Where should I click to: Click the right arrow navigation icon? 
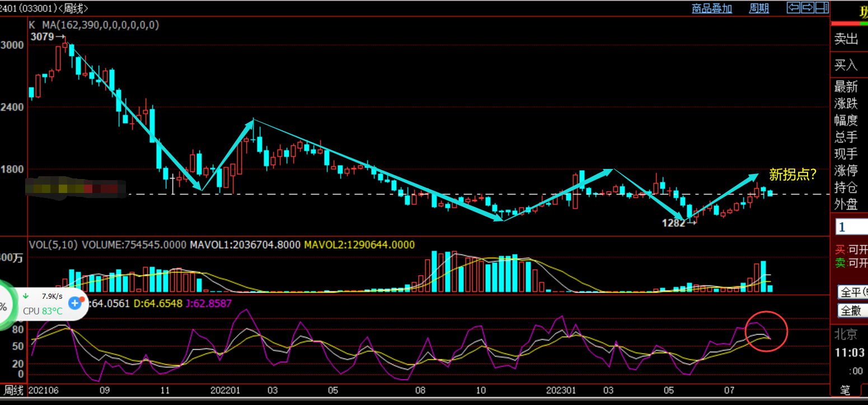[808, 8]
